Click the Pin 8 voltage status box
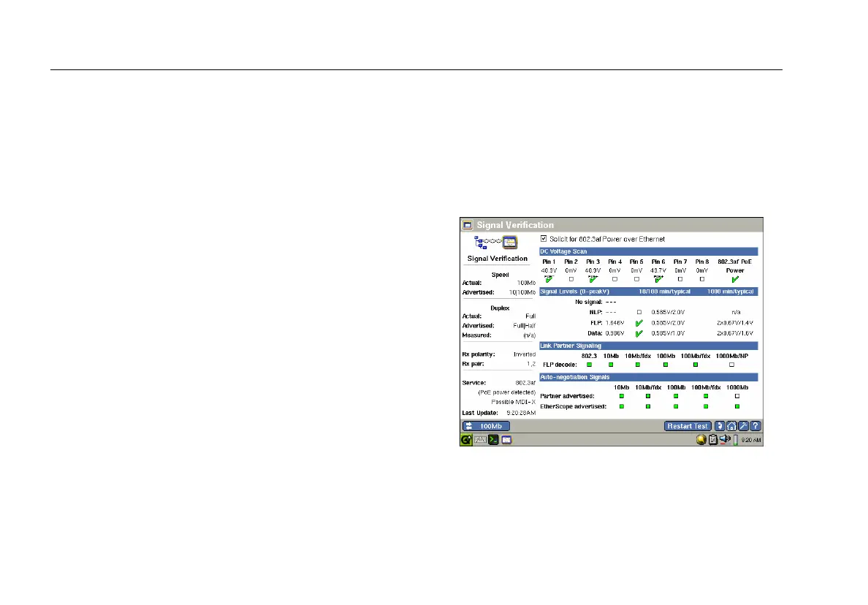Image resolution: width=868 pixels, height=605 pixels. (x=702, y=279)
